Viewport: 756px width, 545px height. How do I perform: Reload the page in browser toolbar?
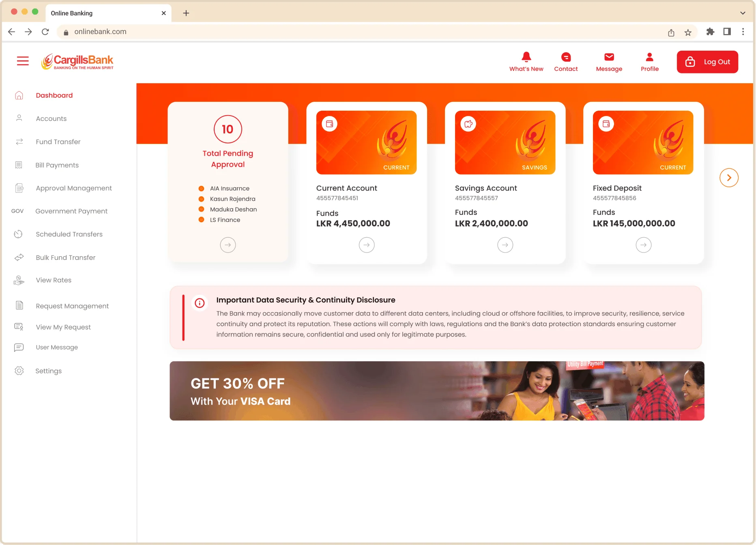(x=45, y=32)
